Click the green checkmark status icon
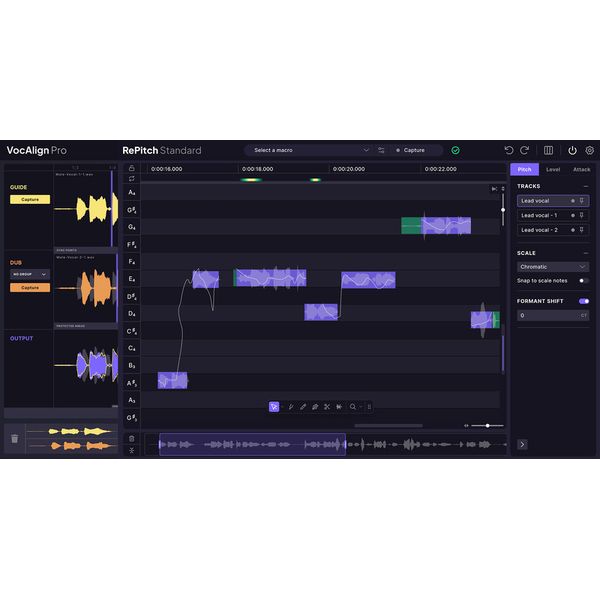 pos(455,150)
